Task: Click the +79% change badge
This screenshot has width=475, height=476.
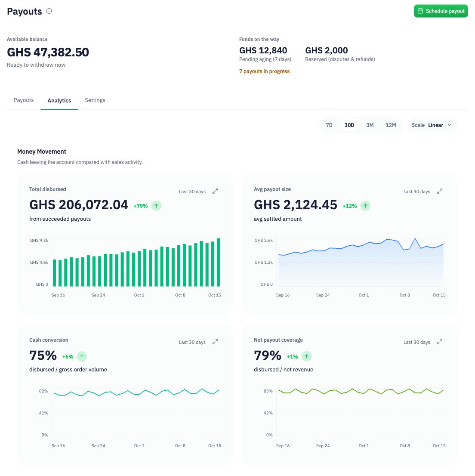Action: pos(141,206)
